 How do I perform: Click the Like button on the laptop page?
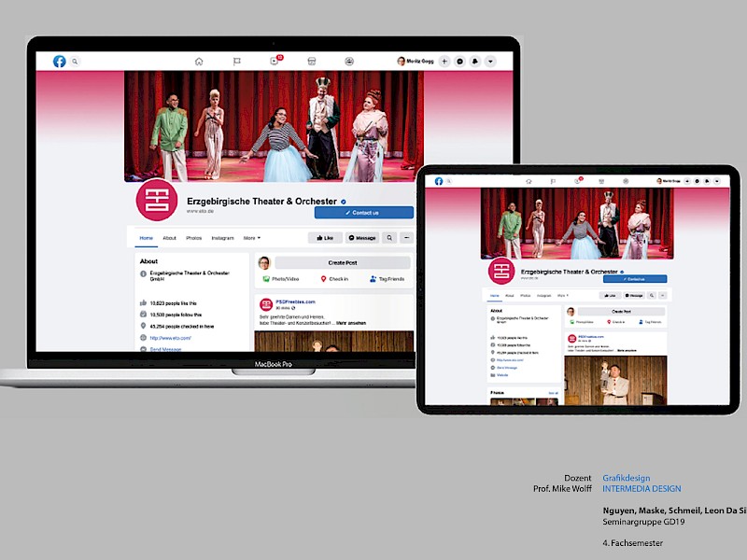325,238
